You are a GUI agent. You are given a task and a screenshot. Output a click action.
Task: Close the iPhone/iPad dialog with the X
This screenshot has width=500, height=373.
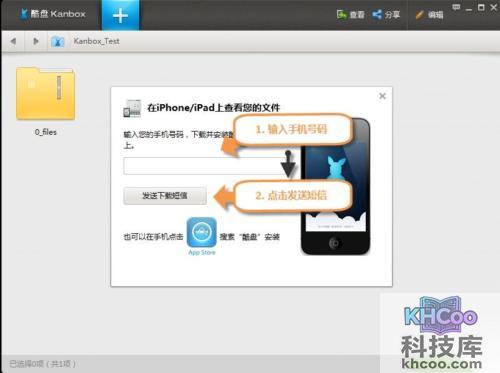pos(382,96)
